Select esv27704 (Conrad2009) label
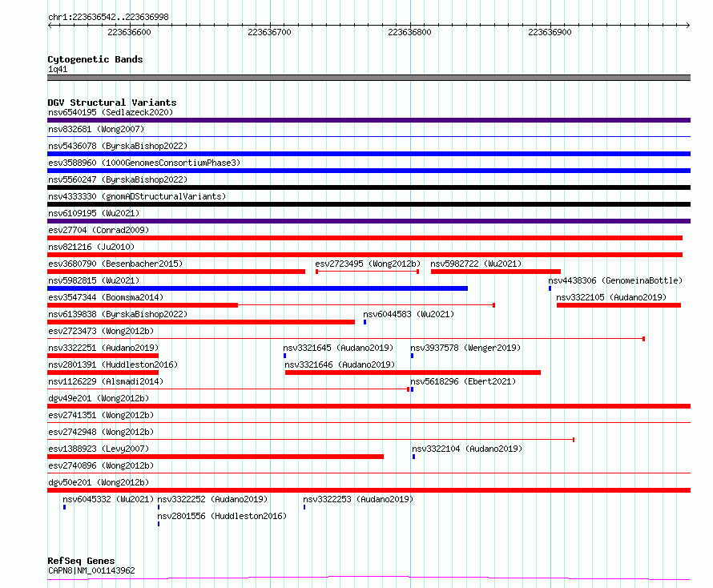The width and height of the screenshot is (713, 588). click(x=99, y=230)
